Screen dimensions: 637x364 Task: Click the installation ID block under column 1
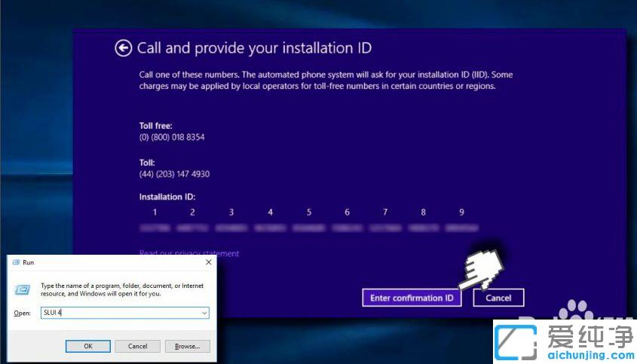pos(155,228)
